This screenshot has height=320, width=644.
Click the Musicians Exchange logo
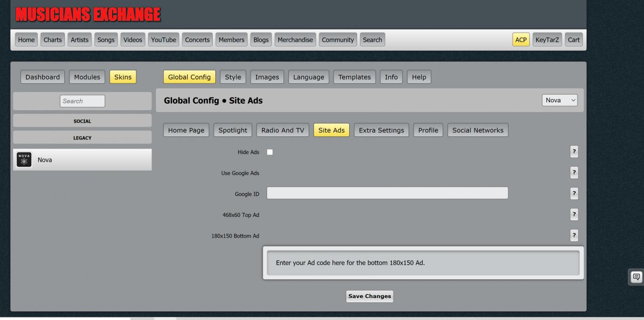(88, 15)
